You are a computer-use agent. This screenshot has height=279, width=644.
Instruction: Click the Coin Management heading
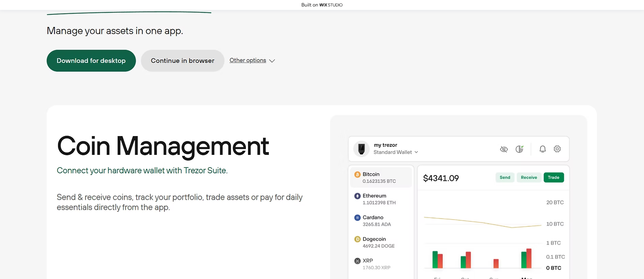[163, 146]
